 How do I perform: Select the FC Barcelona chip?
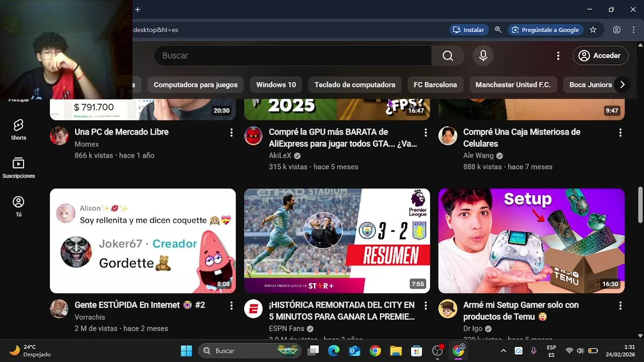[435, 85]
